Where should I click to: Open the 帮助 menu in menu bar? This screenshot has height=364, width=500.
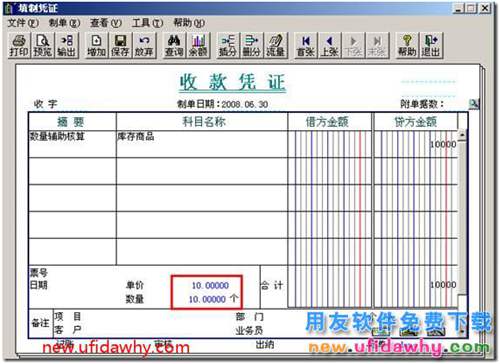189,23
